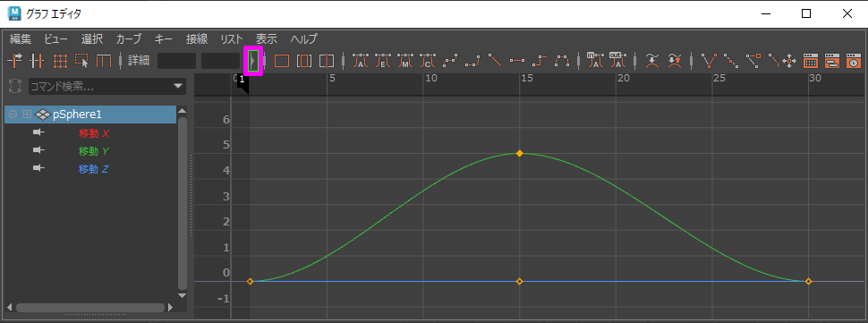Open the カーブ menu

coord(129,38)
